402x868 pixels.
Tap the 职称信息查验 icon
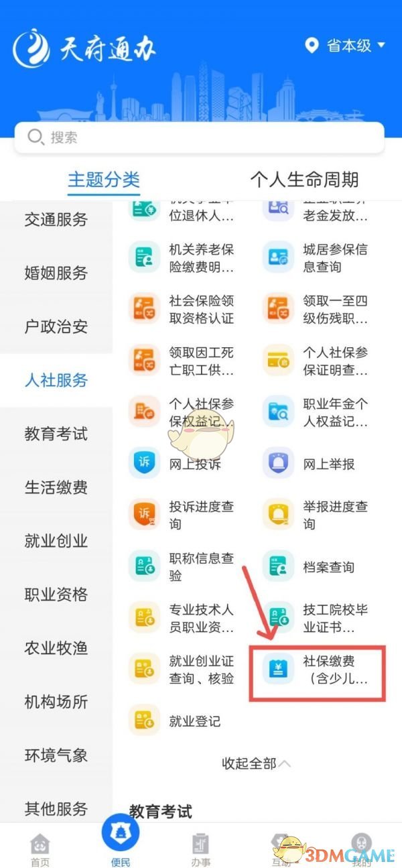144,567
